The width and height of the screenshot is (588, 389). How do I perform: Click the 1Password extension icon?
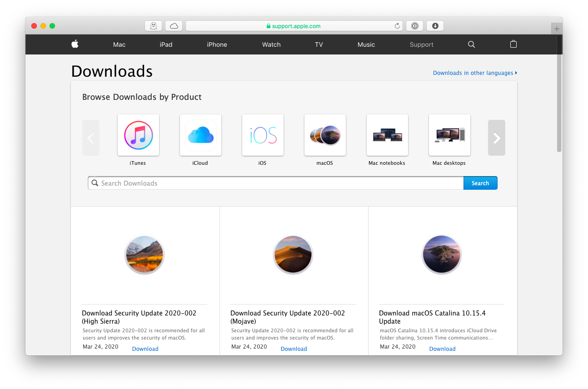[x=415, y=26]
